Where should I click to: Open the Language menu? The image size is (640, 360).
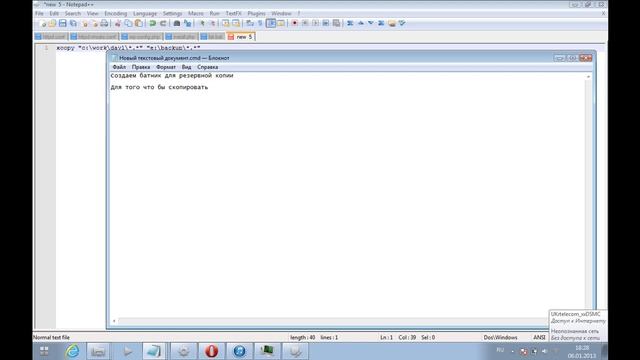[x=145, y=13]
